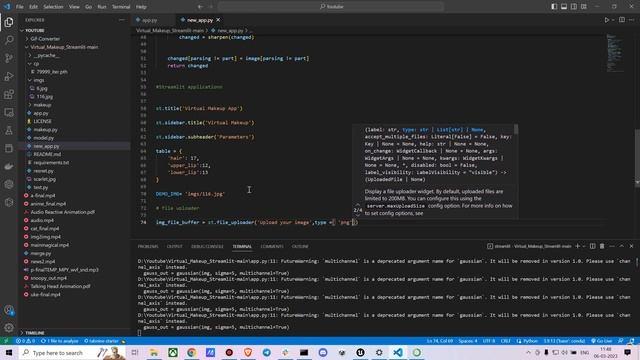Image resolution: width=640 pixels, height=360 pixels.
Task: Create new terminal with plus button
Action: tap(577, 246)
